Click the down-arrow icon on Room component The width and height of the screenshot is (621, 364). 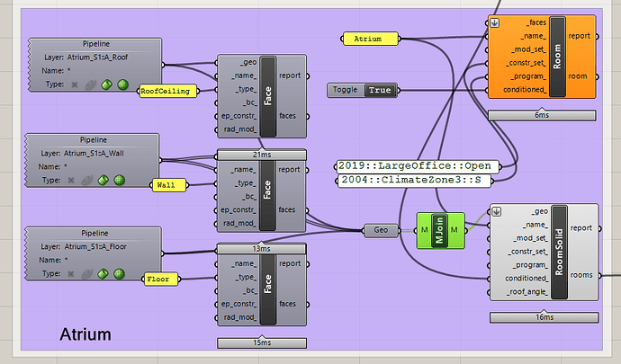[x=494, y=23]
